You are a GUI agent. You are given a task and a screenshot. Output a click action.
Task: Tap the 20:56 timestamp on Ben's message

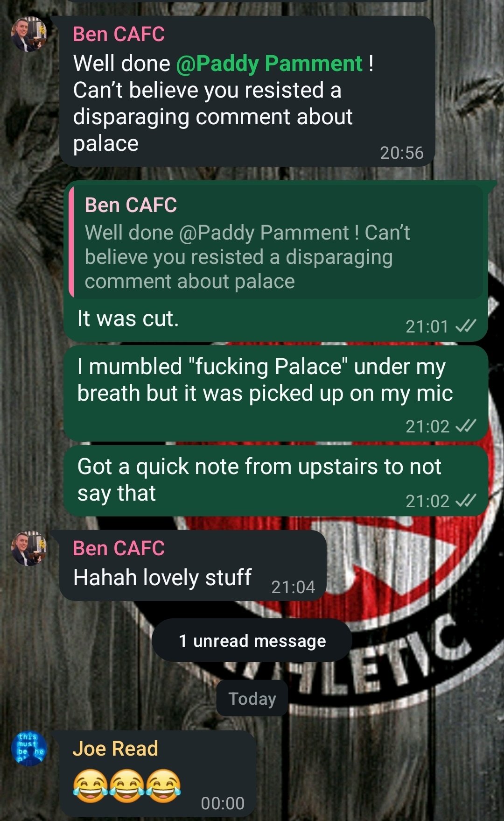401,153
